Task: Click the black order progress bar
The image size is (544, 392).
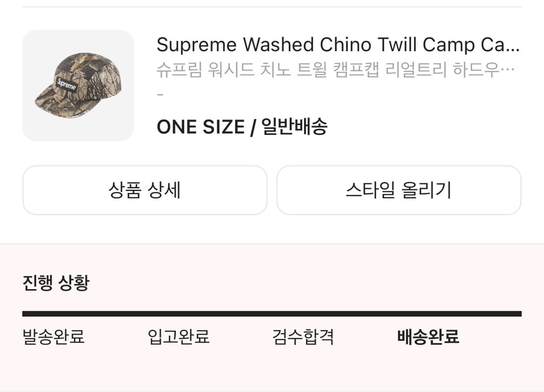Action: [x=272, y=314]
